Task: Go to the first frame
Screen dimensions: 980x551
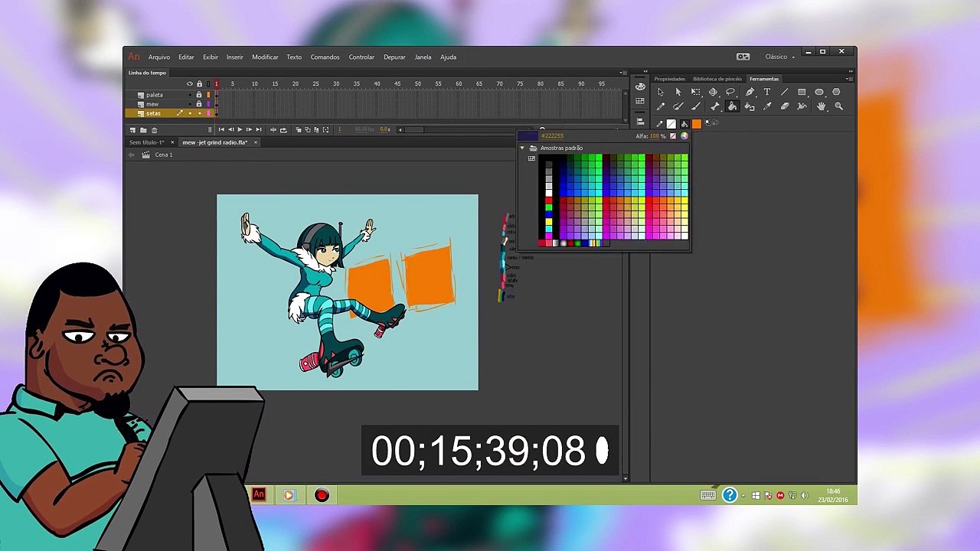Action: [x=221, y=130]
